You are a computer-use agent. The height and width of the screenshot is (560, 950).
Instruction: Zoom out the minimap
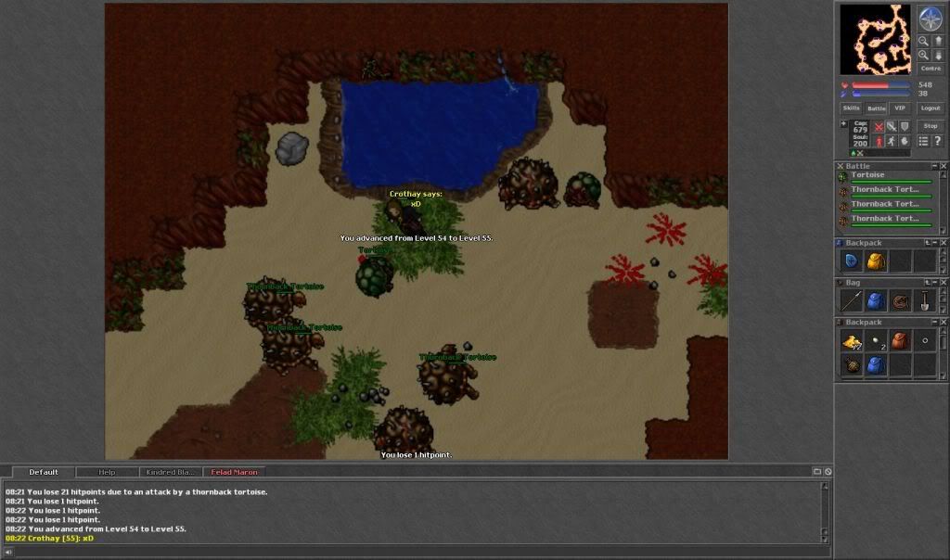924,41
